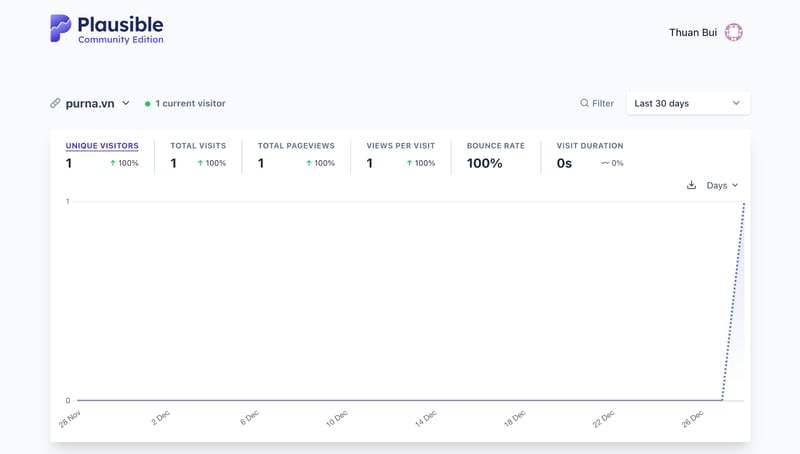The width and height of the screenshot is (800, 454).
Task: Show the Visit Duration graph
Action: click(x=589, y=146)
